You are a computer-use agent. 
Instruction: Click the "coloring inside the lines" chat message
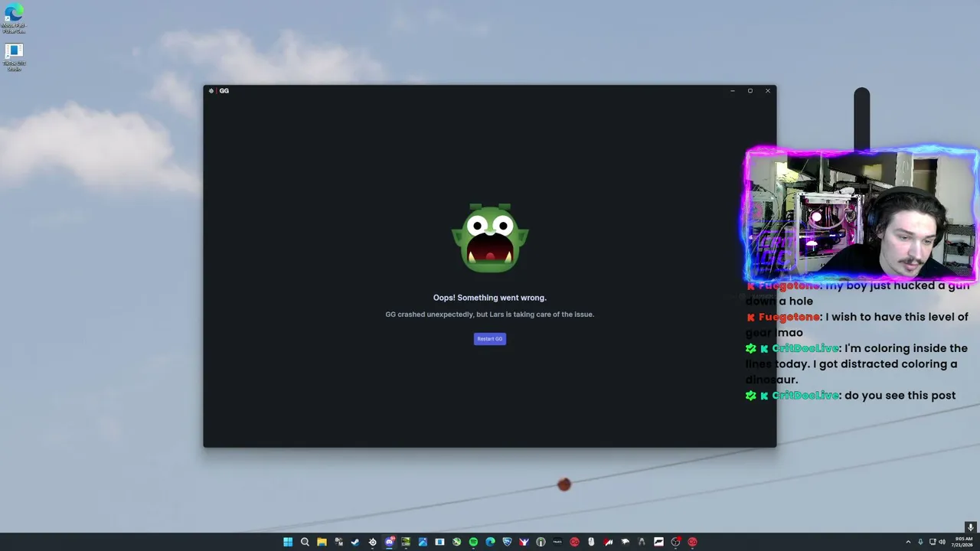(857, 364)
